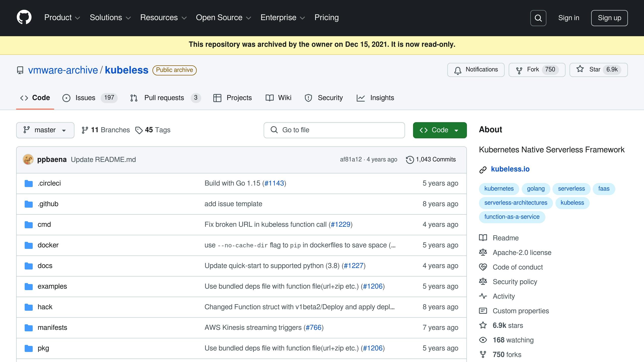Expand the Resources menu
Image resolution: width=644 pixels, height=362 pixels.
[164, 18]
